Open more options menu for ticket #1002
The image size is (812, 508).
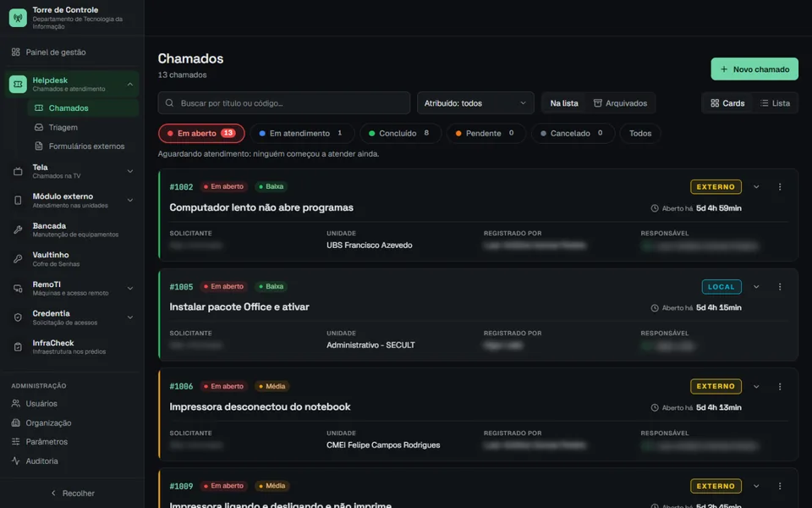(x=780, y=186)
